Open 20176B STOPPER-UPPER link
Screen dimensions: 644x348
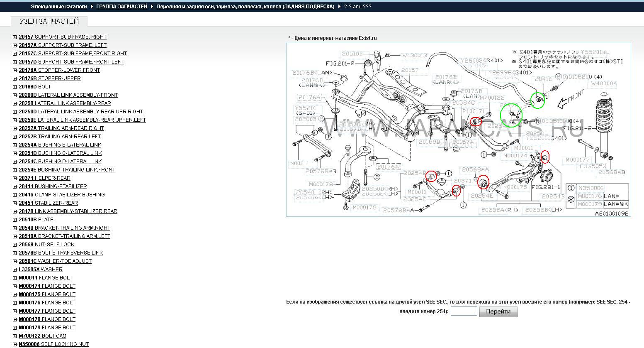(x=50, y=78)
